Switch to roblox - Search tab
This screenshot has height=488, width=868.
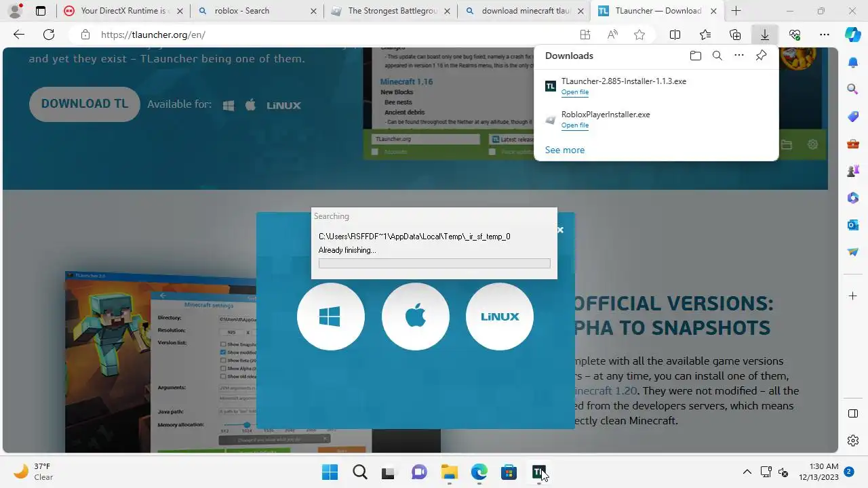pyautogui.click(x=256, y=11)
